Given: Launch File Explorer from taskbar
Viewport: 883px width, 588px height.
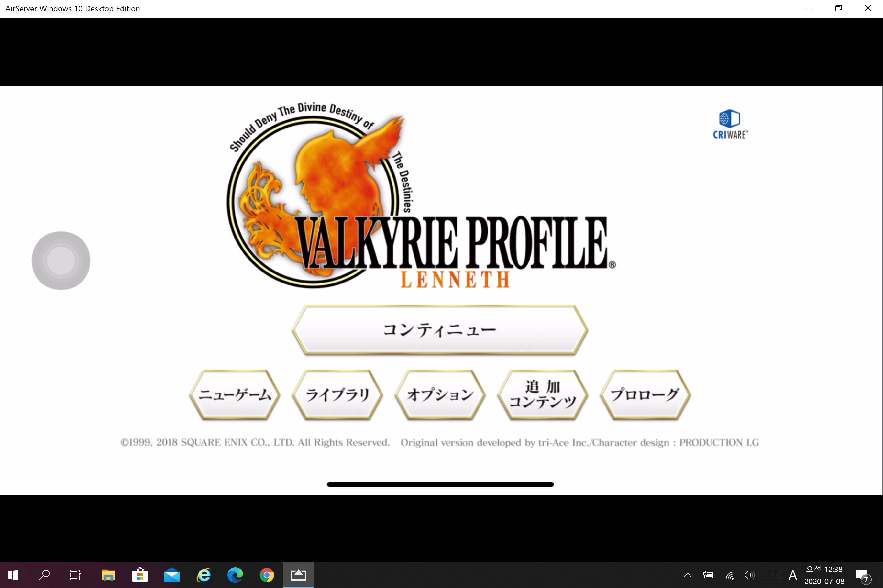Looking at the screenshot, I should click(x=108, y=575).
